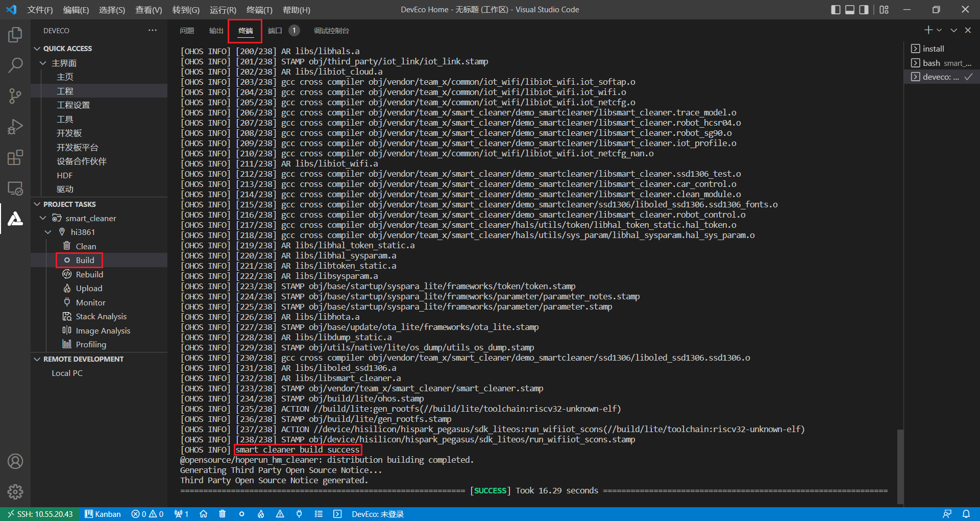Image resolution: width=980 pixels, height=521 pixels.
Task: Open Customize Layout icon in title bar
Action: point(884,10)
